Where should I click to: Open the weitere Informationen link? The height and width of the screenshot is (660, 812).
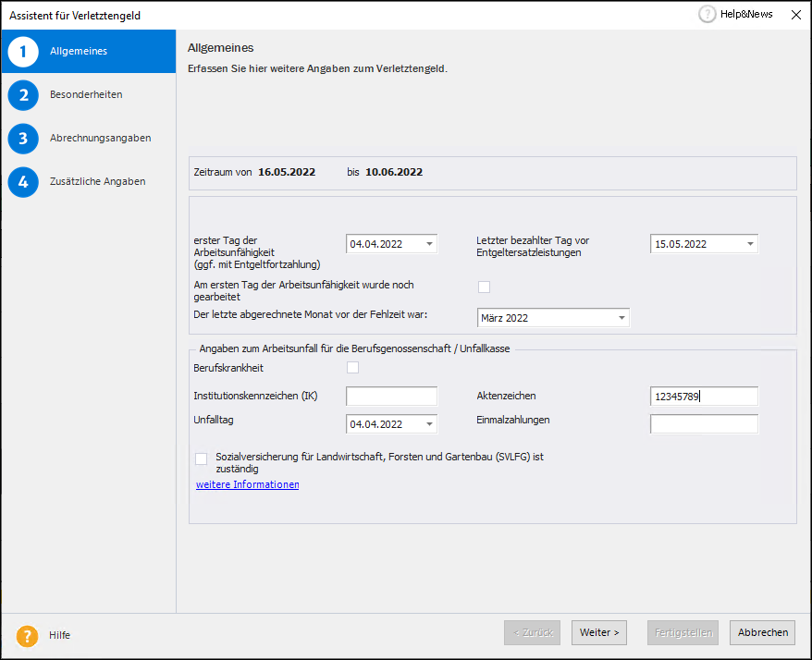[x=247, y=484]
